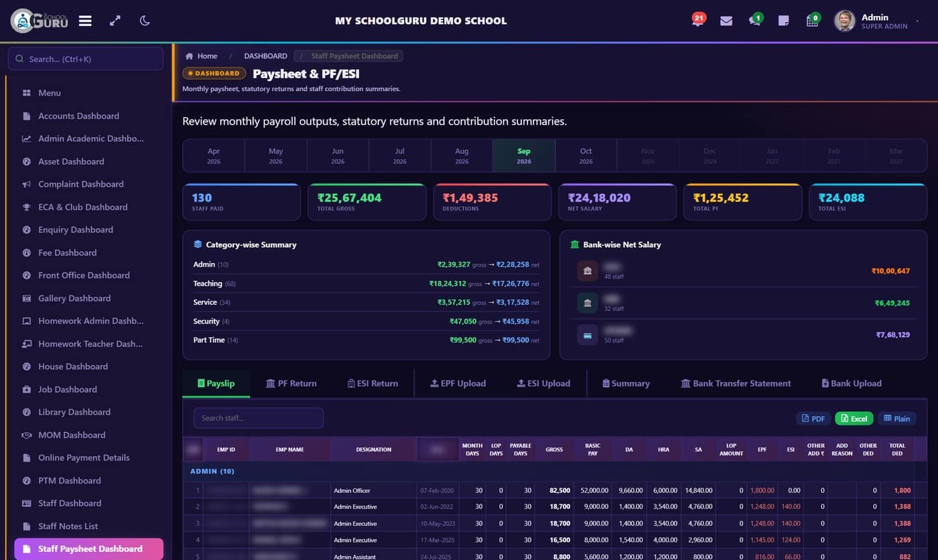Export payslip as PDF
Screen dimensions: 938x560
click(813, 419)
